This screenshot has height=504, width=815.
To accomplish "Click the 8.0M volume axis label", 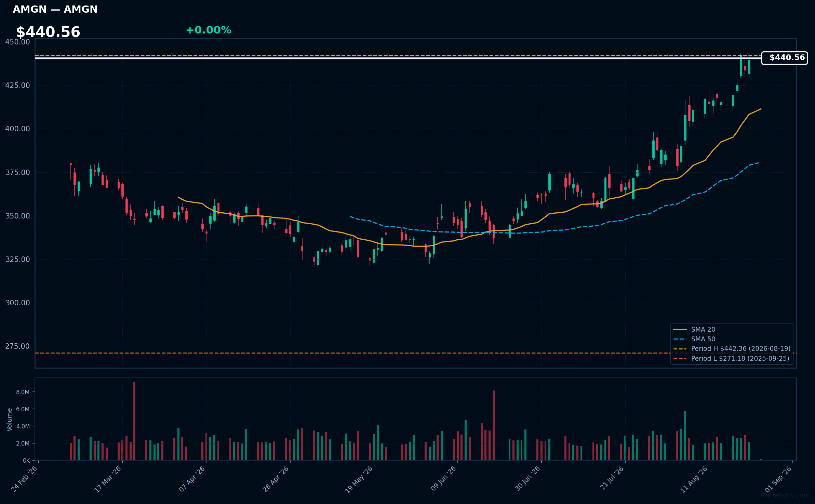I will point(23,392).
